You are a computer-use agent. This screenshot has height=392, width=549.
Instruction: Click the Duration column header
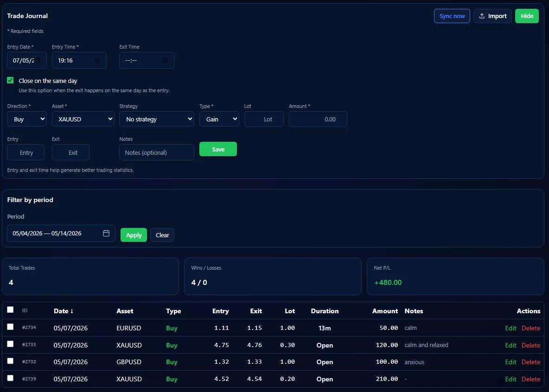pos(325,311)
